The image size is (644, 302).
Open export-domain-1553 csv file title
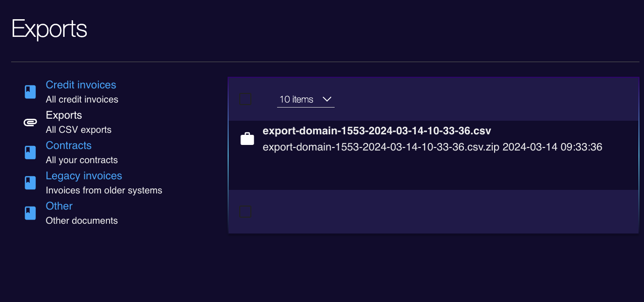coord(377,131)
